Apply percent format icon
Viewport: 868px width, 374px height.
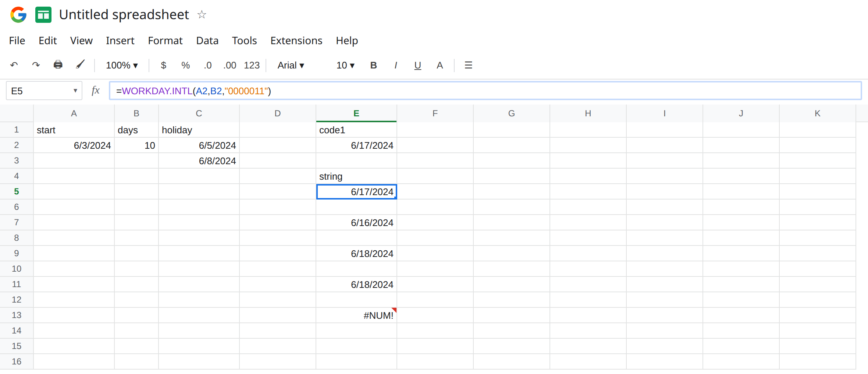(185, 65)
